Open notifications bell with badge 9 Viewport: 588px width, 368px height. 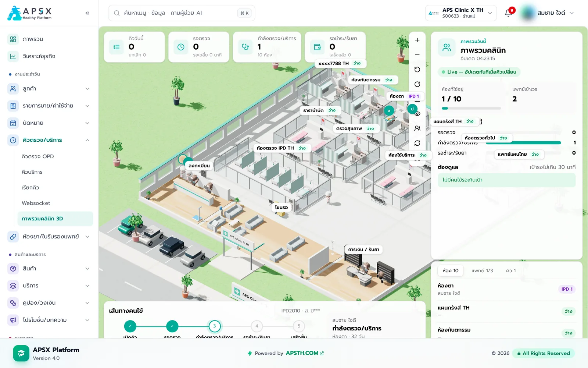(x=509, y=13)
